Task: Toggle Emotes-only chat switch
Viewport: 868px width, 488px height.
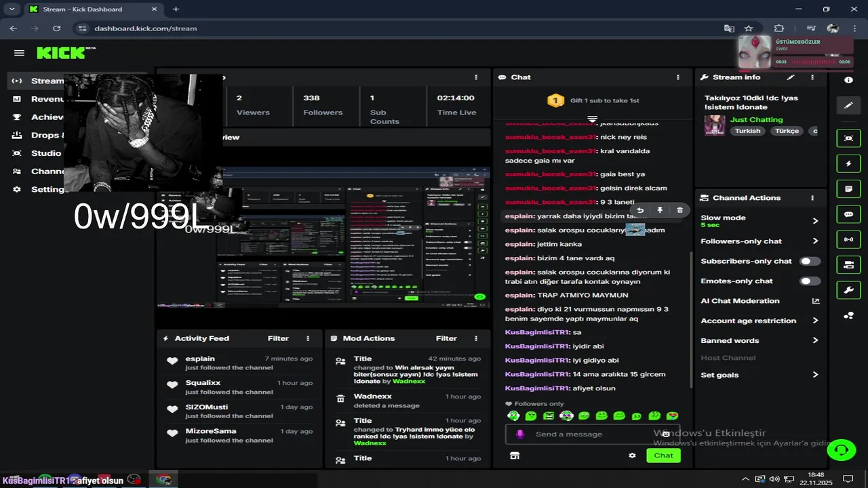Action: tap(810, 281)
